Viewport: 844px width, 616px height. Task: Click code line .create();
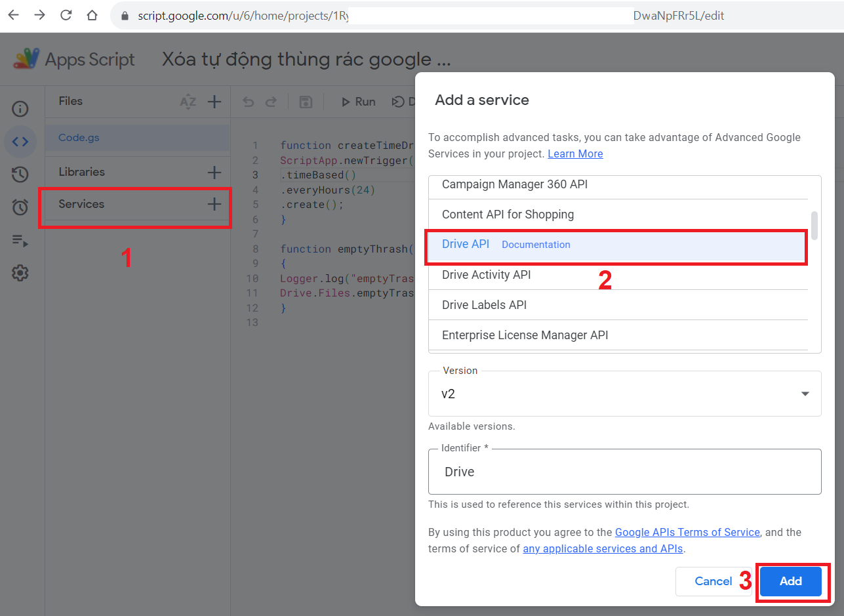click(311, 205)
